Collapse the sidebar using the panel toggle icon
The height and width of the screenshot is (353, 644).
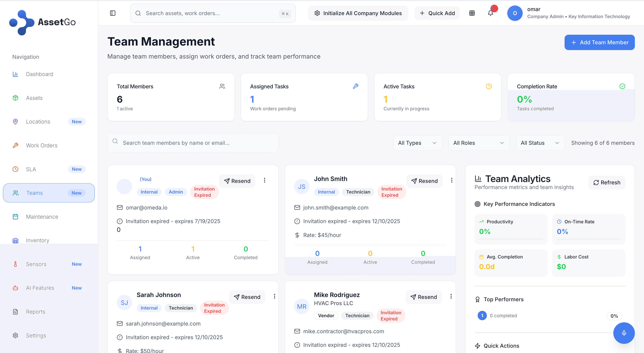pos(112,13)
